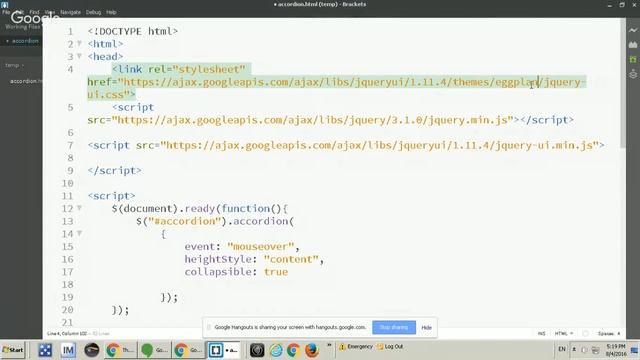Select accordion.html in project file tree
This screenshot has width=640, height=360.
[x=25, y=81]
